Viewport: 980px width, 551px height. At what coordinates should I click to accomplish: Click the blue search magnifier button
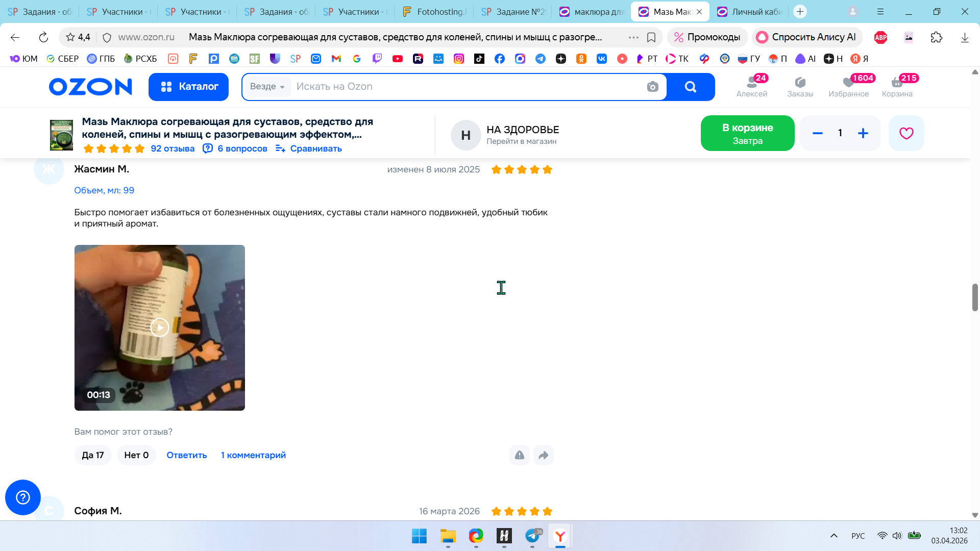click(x=690, y=87)
